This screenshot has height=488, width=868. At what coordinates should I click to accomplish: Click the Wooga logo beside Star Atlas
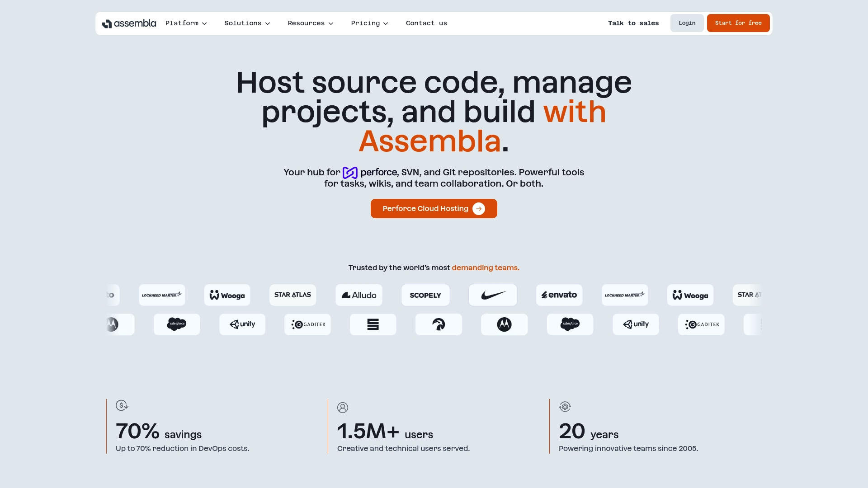(x=227, y=295)
